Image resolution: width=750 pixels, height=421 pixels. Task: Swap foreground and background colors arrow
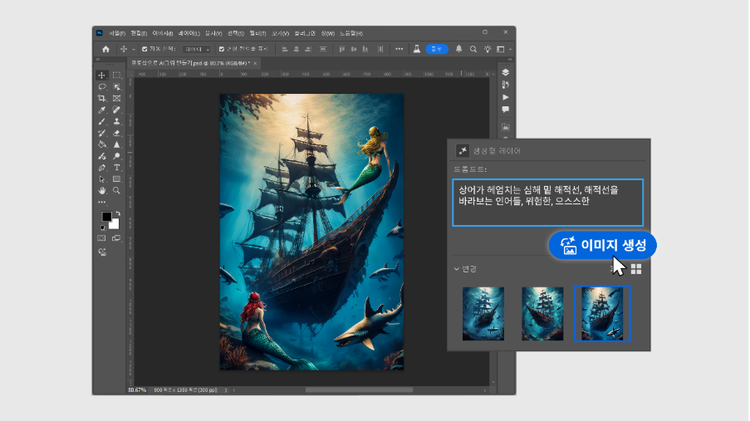point(118,213)
